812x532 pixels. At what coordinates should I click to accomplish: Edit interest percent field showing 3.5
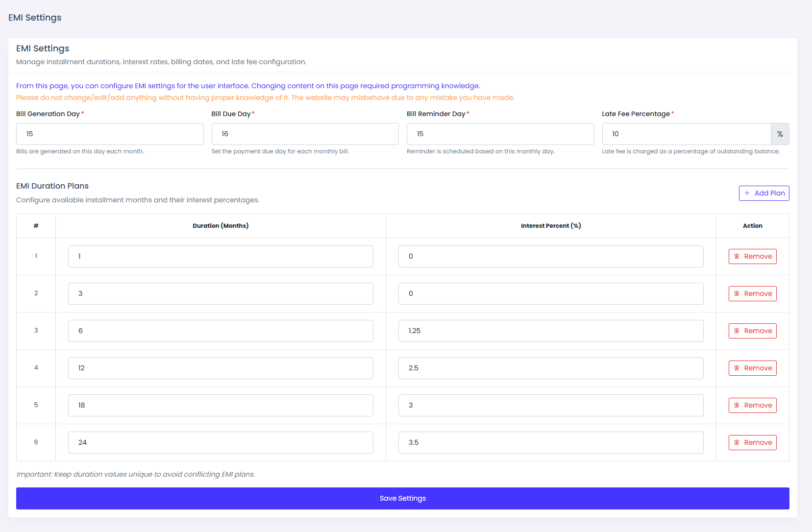click(551, 442)
